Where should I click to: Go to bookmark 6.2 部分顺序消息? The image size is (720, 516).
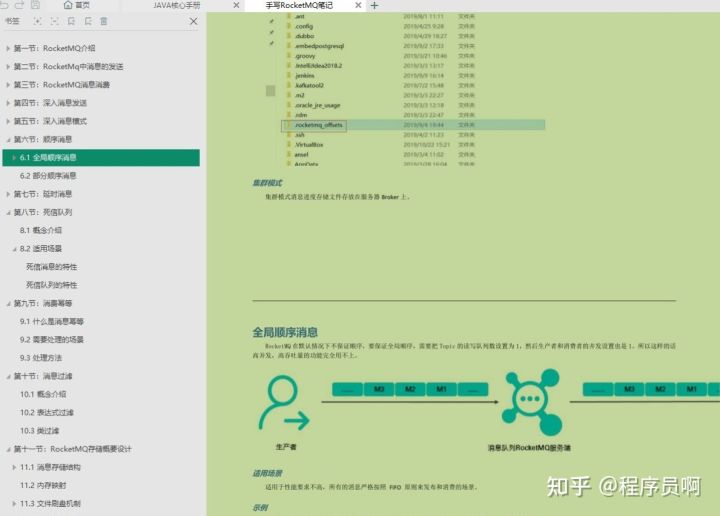point(48,176)
